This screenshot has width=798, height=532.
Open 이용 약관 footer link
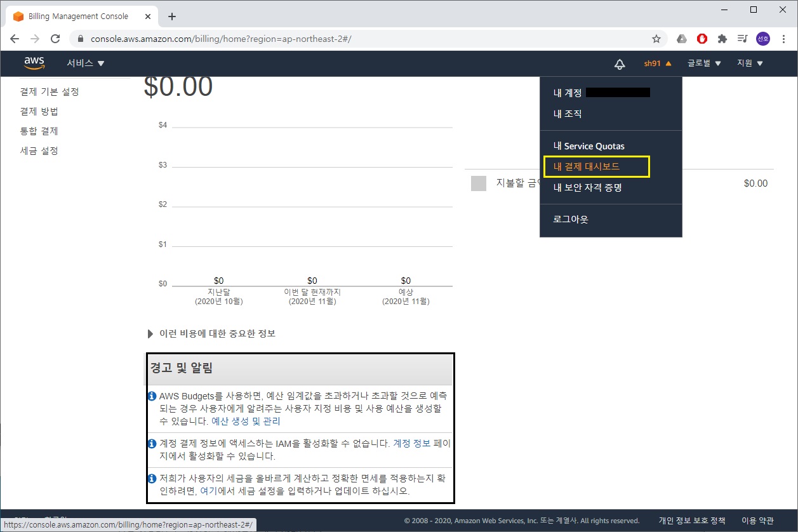(x=757, y=521)
